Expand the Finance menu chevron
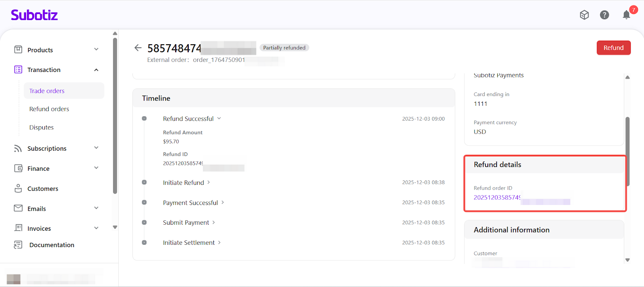Screen dimensions: 644x287 coord(96,168)
